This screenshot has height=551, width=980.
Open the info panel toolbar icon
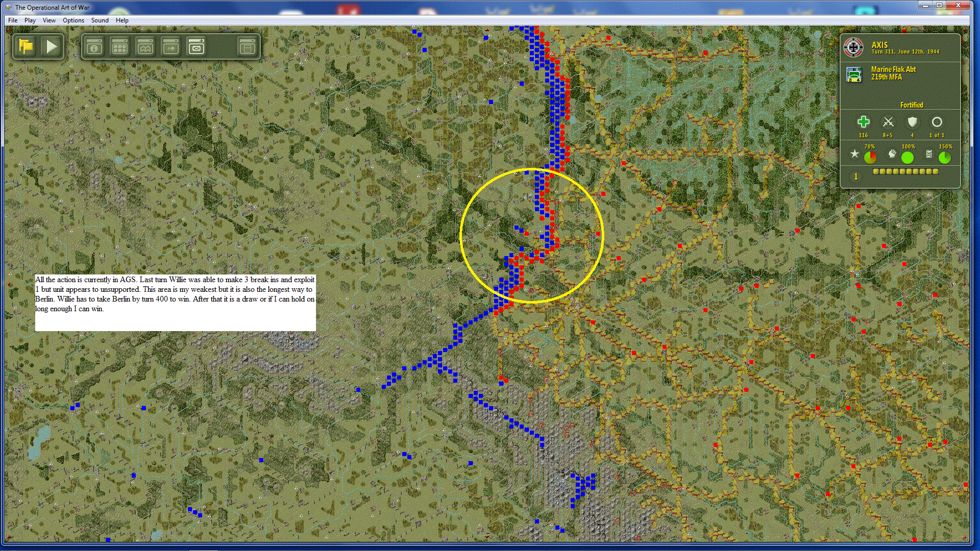[x=94, y=47]
